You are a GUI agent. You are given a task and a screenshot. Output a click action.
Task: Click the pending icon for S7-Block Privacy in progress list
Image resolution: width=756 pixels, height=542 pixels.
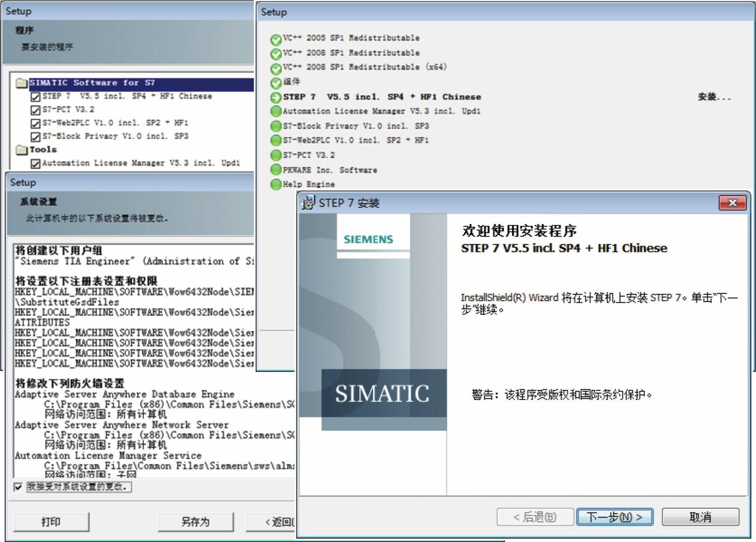pyautogui.click(x=275, y=126)
